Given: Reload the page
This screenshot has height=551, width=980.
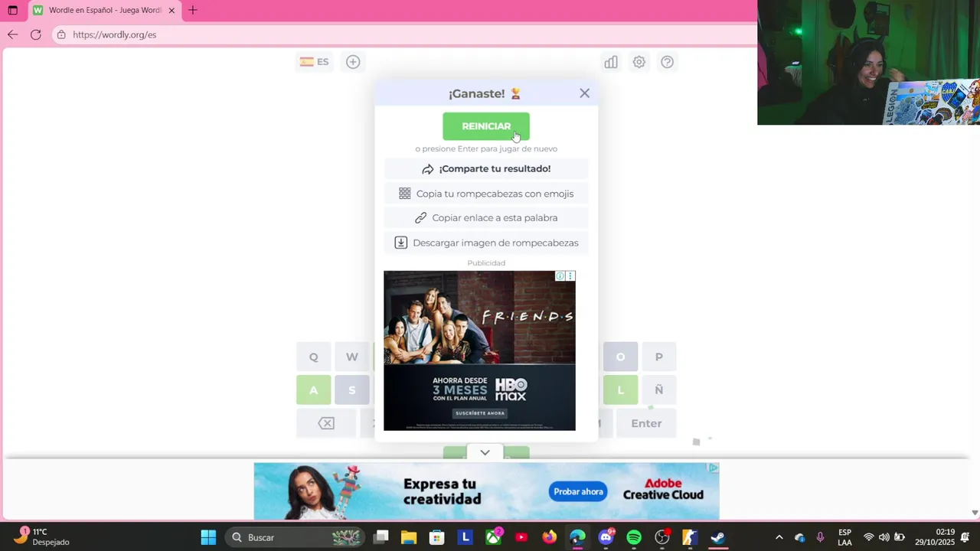Looking at the screenshot, I should (x=35, y=34).
